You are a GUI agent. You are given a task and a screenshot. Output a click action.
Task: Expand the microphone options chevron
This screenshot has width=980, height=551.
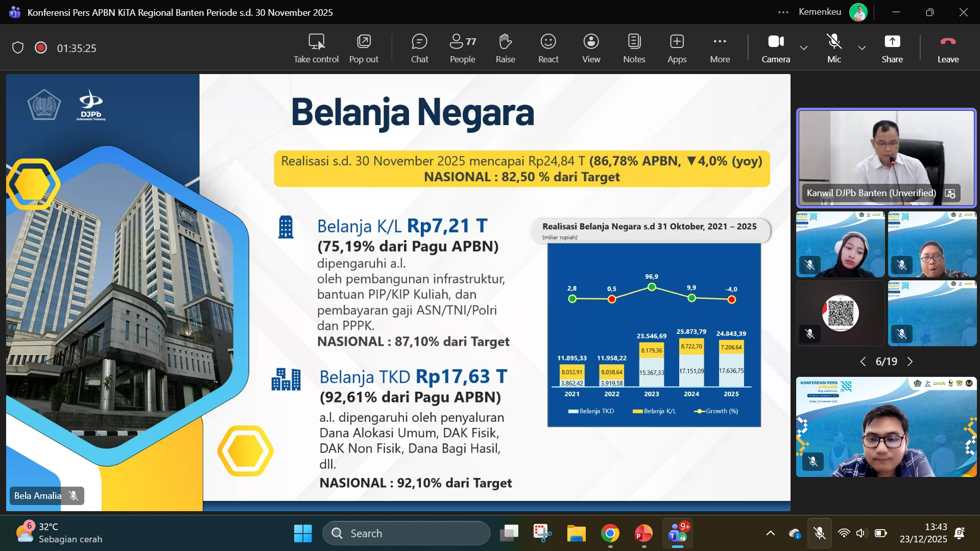(862, 48)
